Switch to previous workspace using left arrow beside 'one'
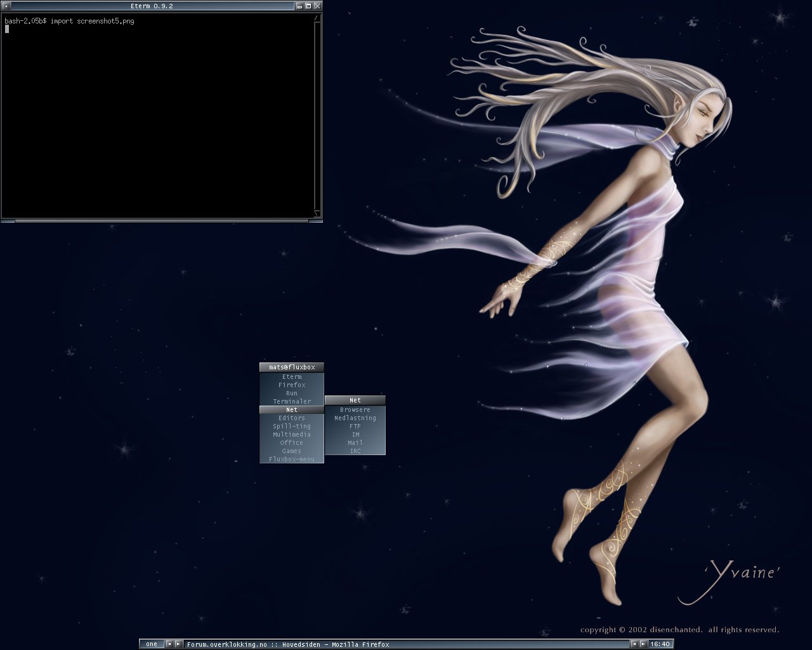Viewport: 812px width, 650px height. point(169,644)
